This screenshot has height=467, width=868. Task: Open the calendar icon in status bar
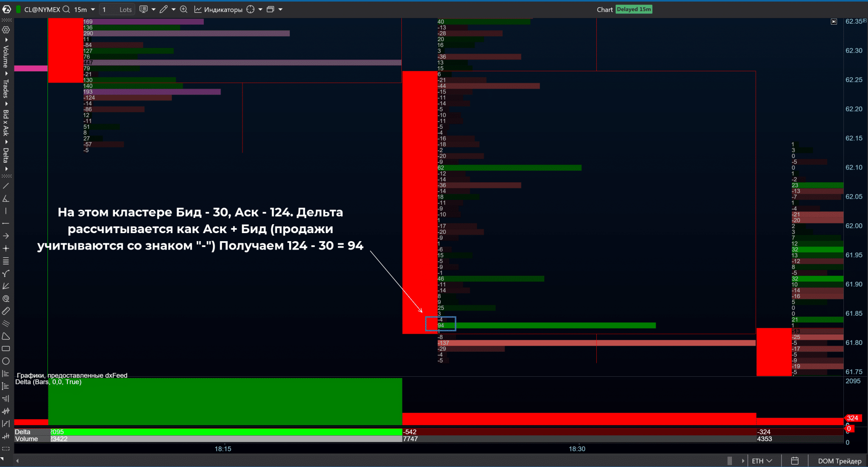(795, 461)
